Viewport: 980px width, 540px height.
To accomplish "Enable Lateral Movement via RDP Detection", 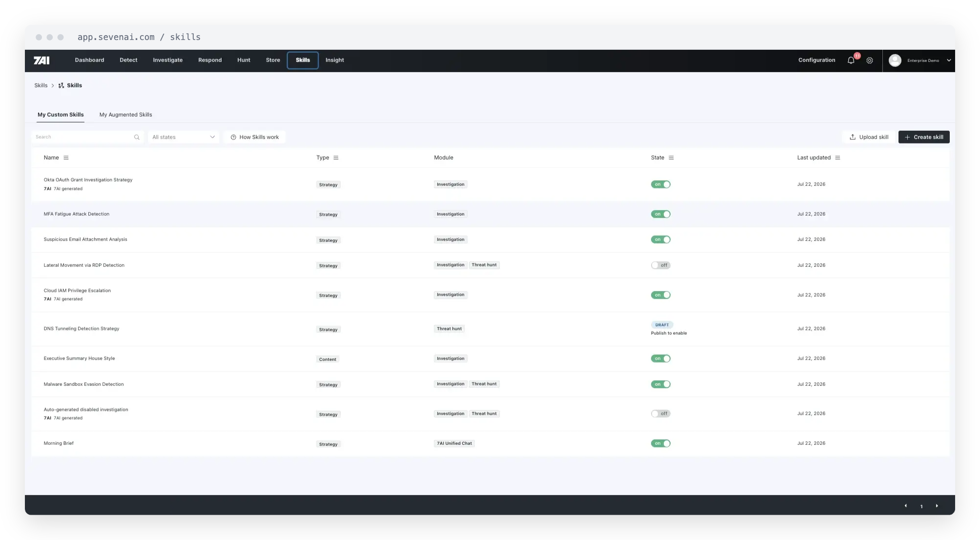I will point(660,265).
